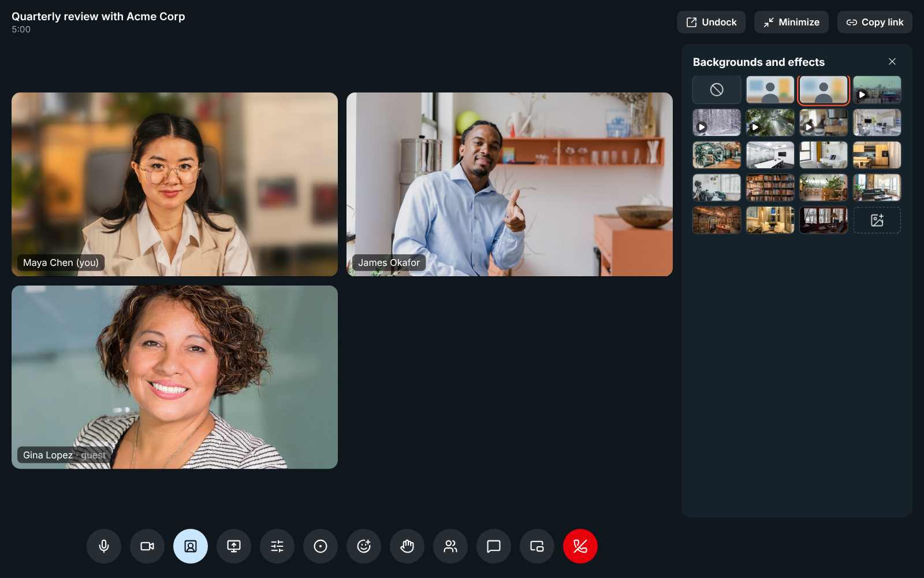Viewport: 924px width, 578px height.
Task: Select the dark cabin with snowy windows background
Action: [824, 220]
